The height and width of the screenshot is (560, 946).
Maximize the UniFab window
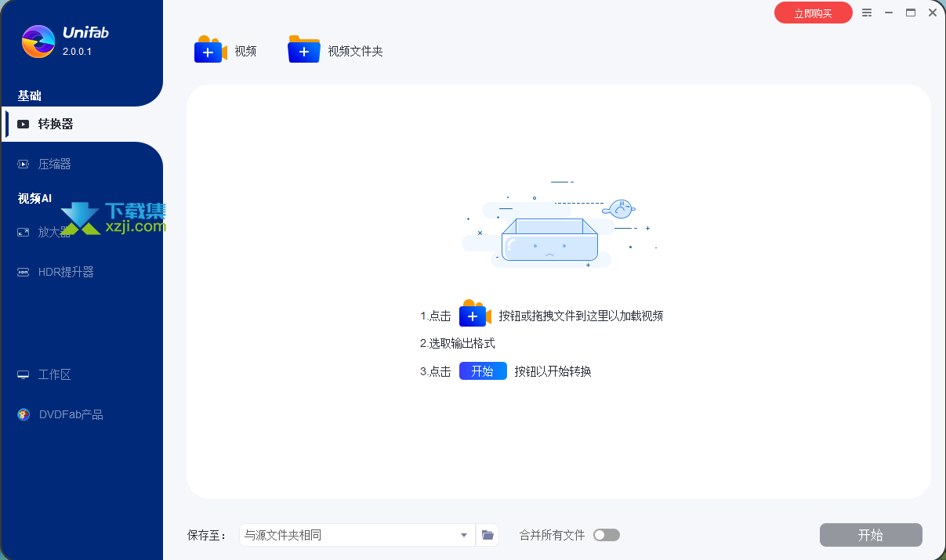coord(911,13)
